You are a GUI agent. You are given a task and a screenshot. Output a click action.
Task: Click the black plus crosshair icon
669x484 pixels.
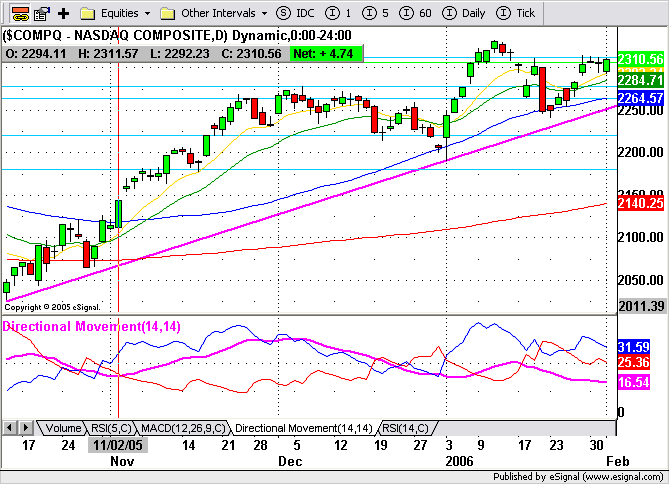64,14
